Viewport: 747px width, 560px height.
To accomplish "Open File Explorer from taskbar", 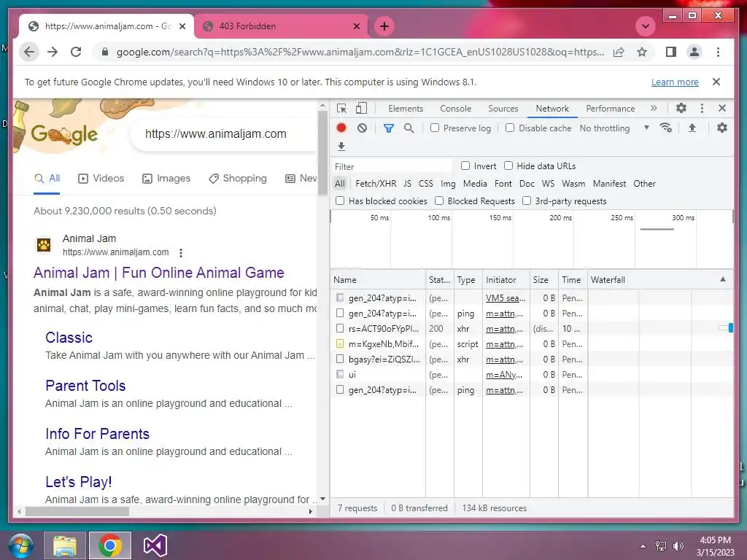I will coord(65,545).
